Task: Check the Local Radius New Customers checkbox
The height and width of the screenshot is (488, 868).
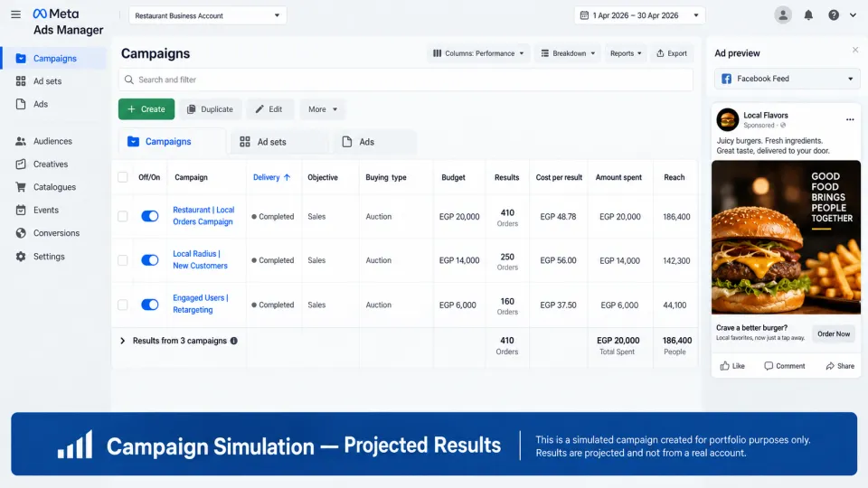Action: 122,260
